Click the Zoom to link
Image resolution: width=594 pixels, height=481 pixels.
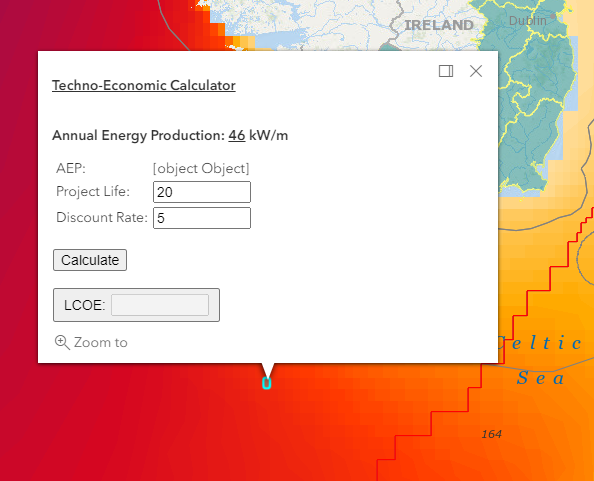(91, 342)
